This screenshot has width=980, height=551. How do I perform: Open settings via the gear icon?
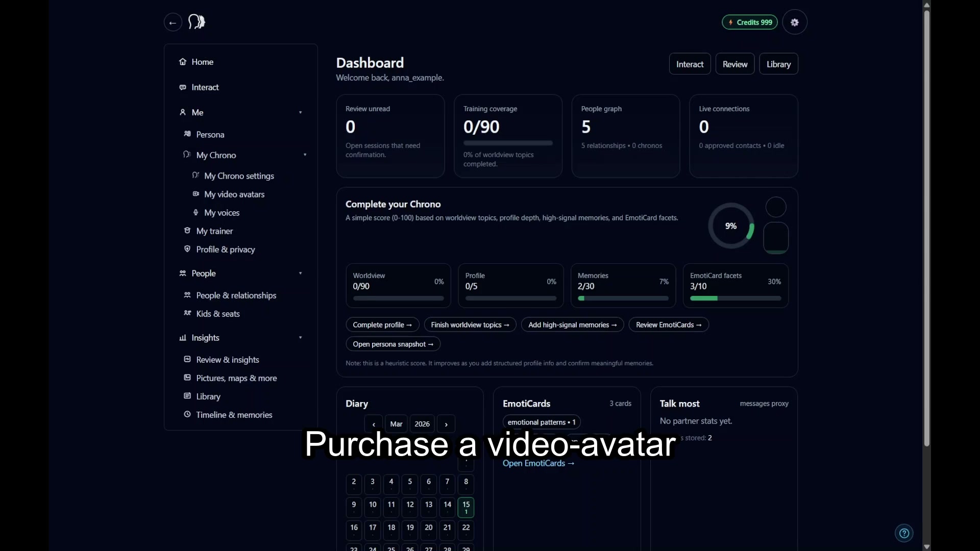(x=795, y=22)
